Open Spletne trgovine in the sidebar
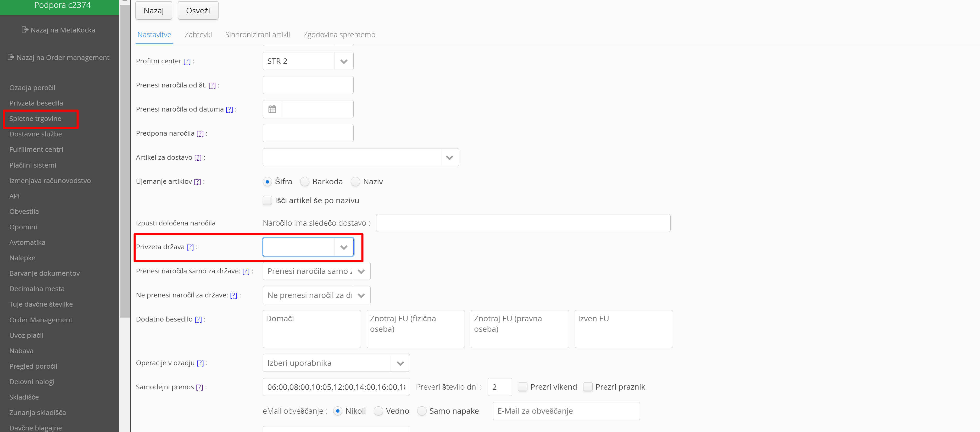 point(35,119)
